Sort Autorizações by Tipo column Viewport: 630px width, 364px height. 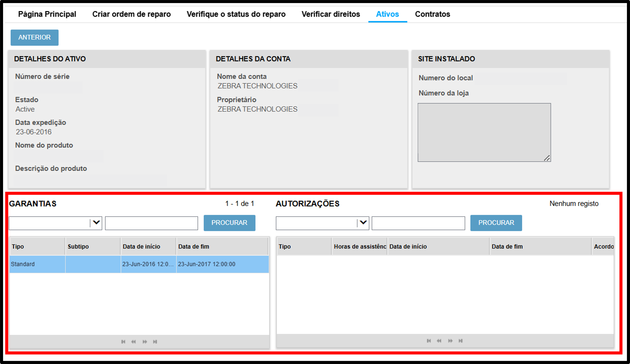coord(304,246)
